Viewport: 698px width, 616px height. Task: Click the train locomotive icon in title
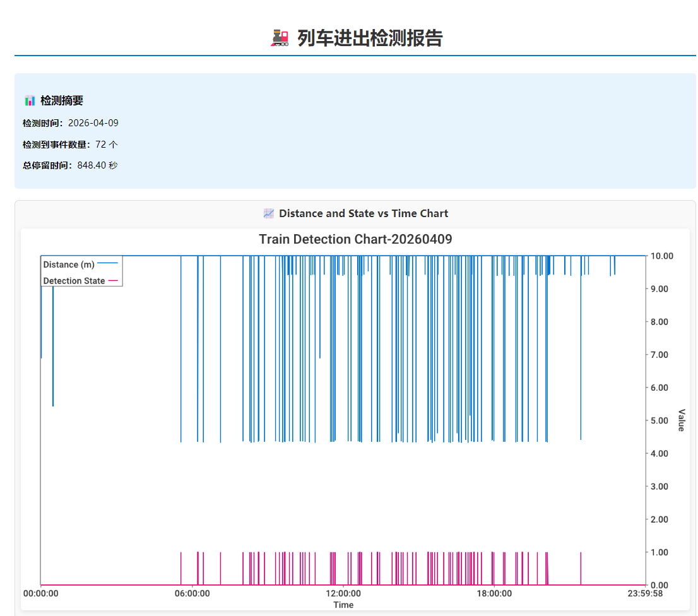pos(280,38)
